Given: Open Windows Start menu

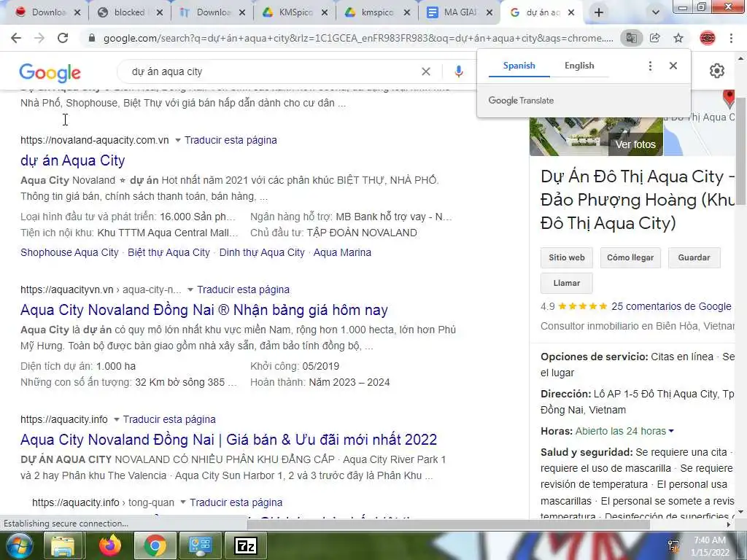Looking at the screenshot, I should point(18,545).
